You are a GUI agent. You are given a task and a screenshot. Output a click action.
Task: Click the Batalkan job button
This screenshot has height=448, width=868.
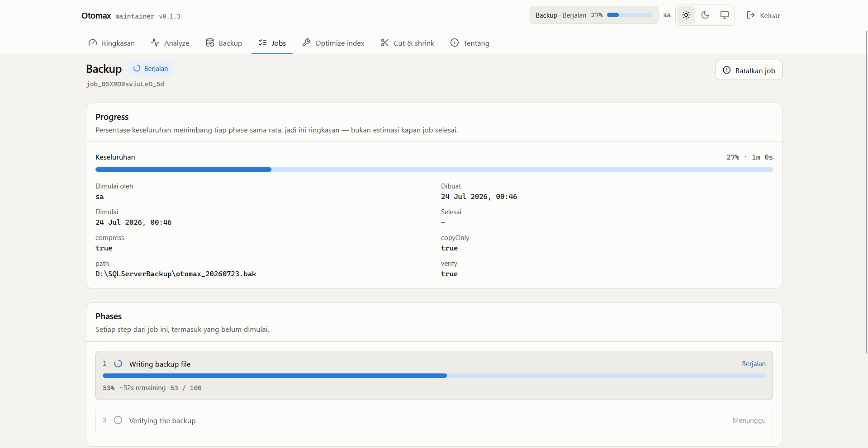tap(749, 70)
